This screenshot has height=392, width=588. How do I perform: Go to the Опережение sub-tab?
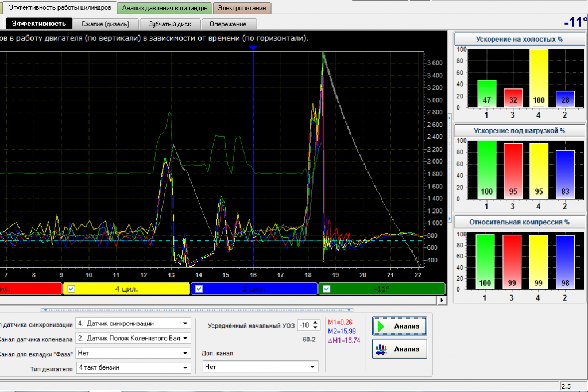click(x=228, y=24)
